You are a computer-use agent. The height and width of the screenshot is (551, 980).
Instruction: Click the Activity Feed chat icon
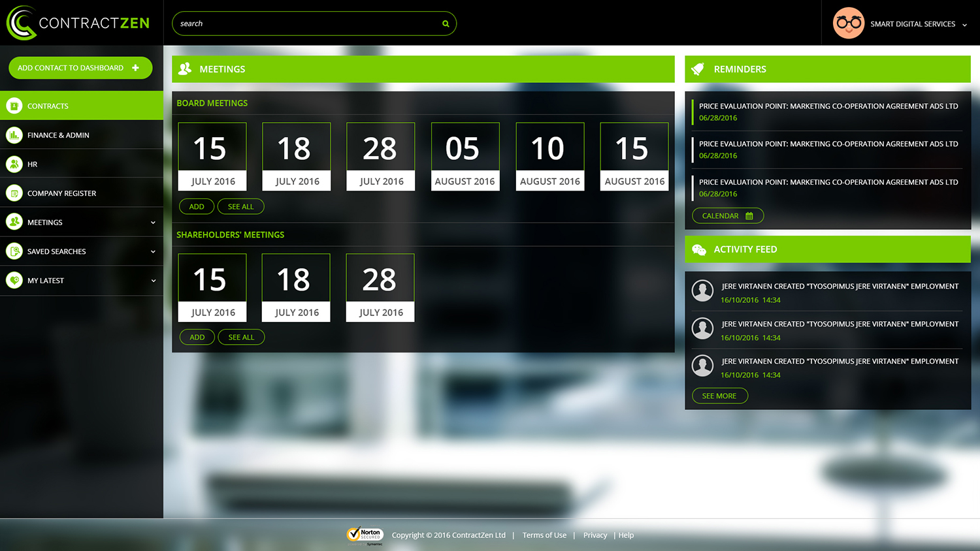click(700, 249)
